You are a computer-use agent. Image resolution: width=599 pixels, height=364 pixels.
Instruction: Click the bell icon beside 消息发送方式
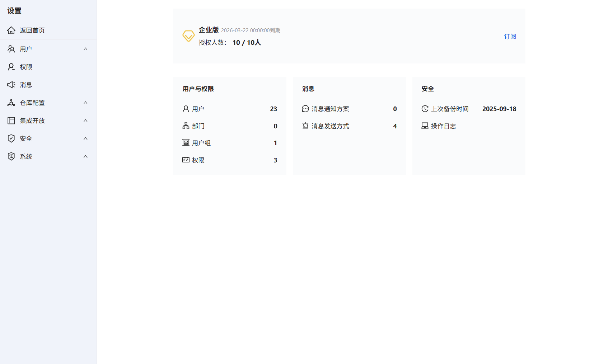305,126
